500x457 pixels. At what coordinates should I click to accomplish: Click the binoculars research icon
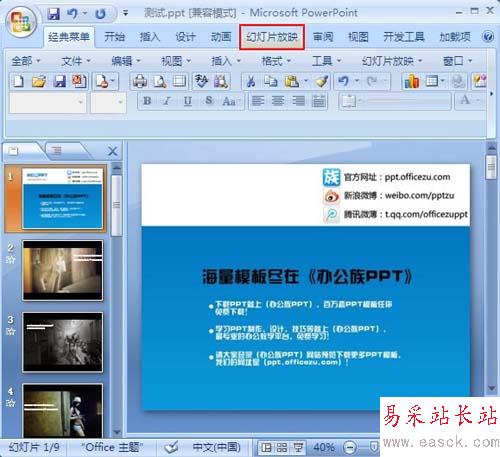[x=221, y=81]
